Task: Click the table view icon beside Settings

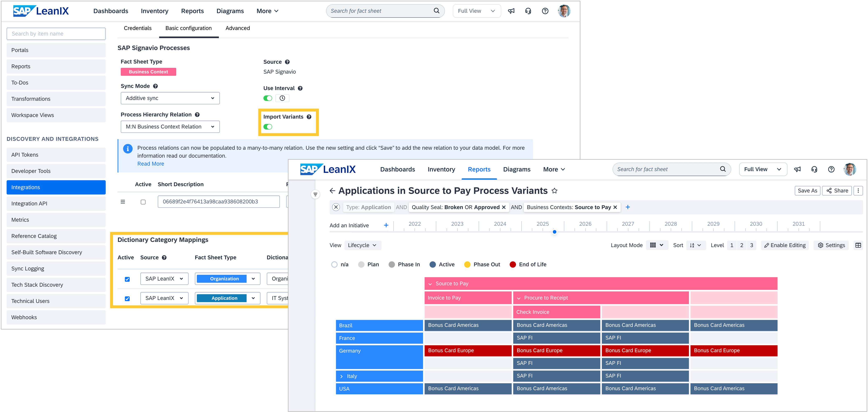Action: (x=858, y=245)
